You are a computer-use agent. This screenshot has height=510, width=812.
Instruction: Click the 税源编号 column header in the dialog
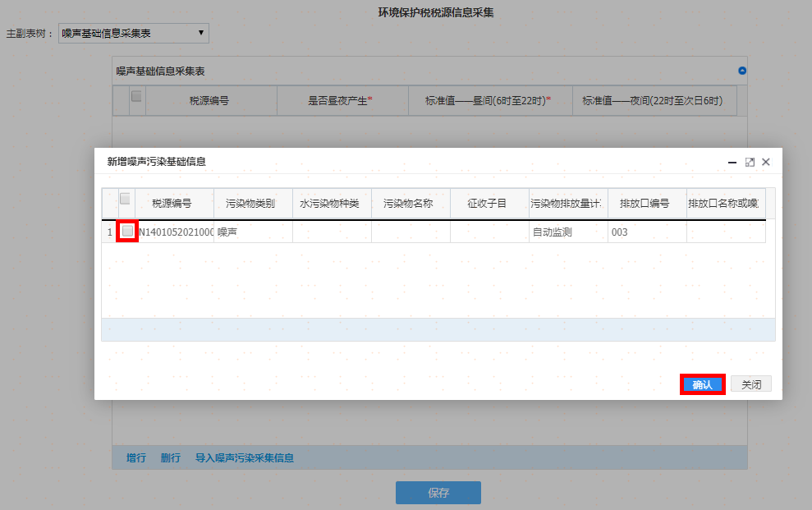[174, 204]
